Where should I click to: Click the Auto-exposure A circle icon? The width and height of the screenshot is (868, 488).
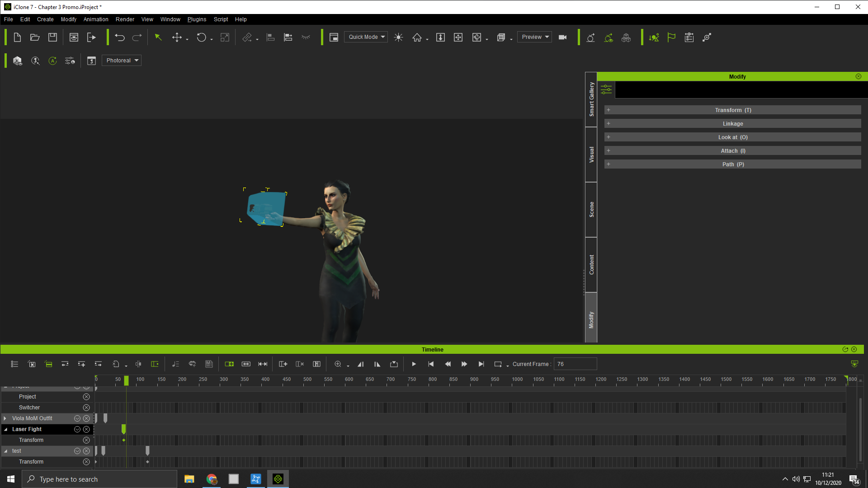coord(52,61)
